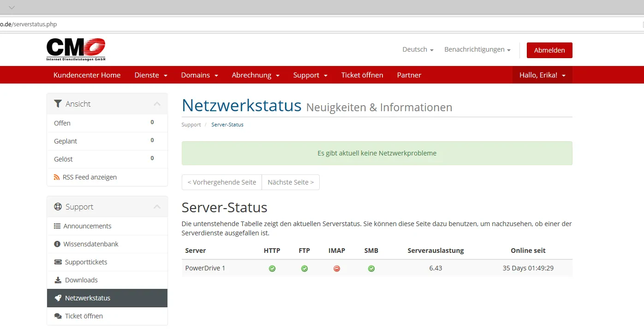Select the Gelöst filter
Screen dimensions: 644x335
coord(107,159)
